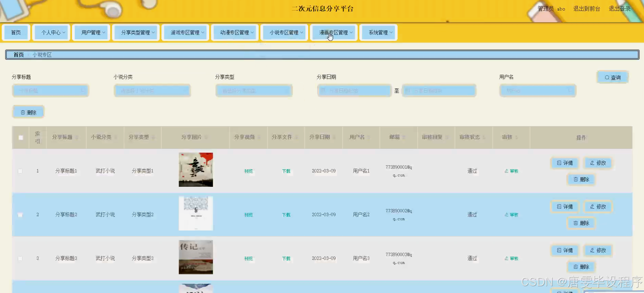Image resolution: width=644 pixels, height=293 pixels.
Task: Expand the 用户管理 menu
Action: (91, 32)
